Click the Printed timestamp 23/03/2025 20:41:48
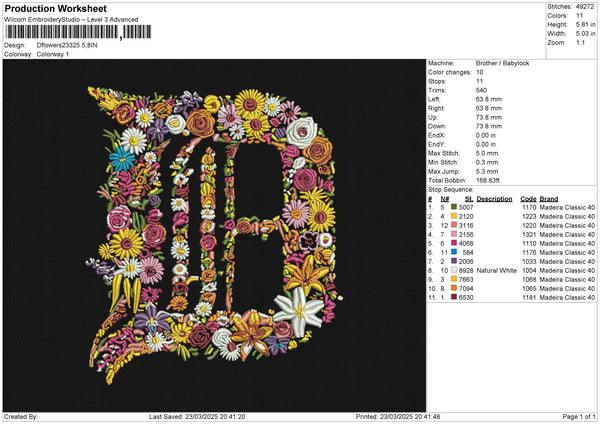The height and width of the screenshot is (424, 600). 410,417
